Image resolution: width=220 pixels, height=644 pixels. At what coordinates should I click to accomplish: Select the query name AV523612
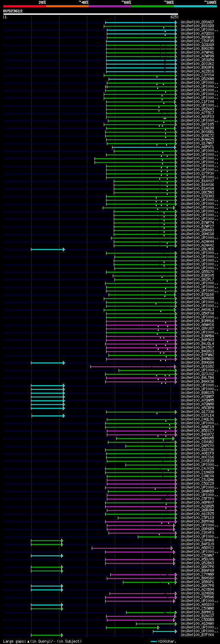(13, 11)
